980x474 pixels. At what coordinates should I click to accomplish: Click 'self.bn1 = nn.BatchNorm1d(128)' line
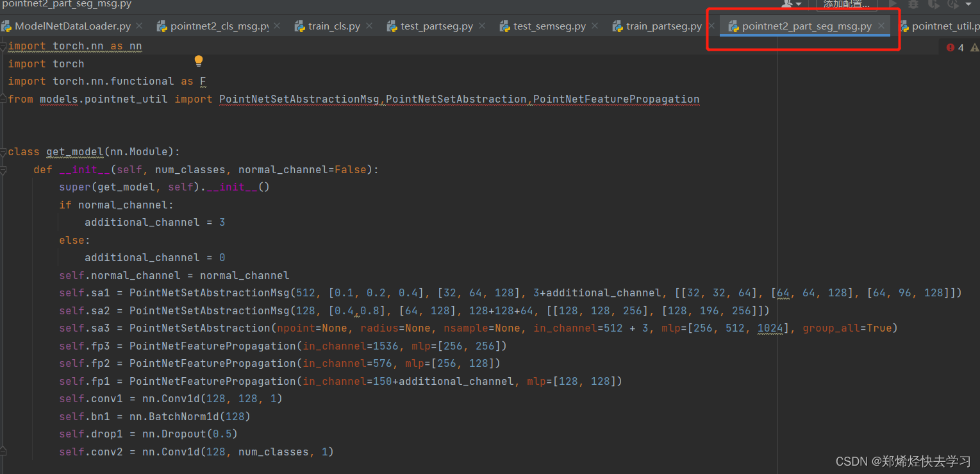pos(155,417)
